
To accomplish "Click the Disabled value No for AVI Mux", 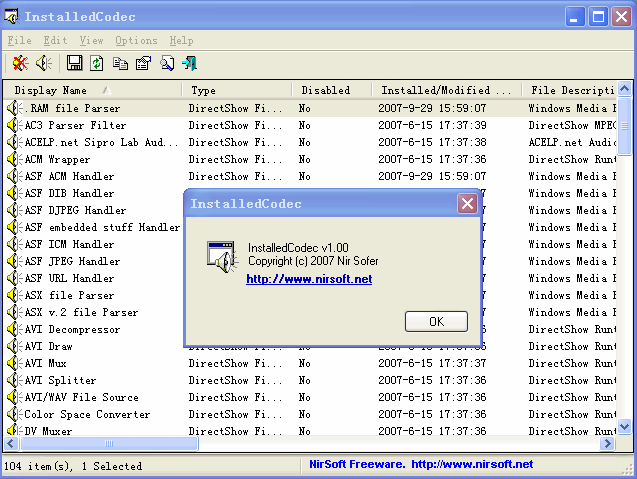I will (305, 363).
